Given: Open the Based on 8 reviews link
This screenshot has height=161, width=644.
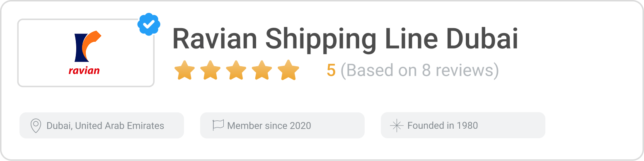Looking at the screenshot, I should tap(419, 71).
